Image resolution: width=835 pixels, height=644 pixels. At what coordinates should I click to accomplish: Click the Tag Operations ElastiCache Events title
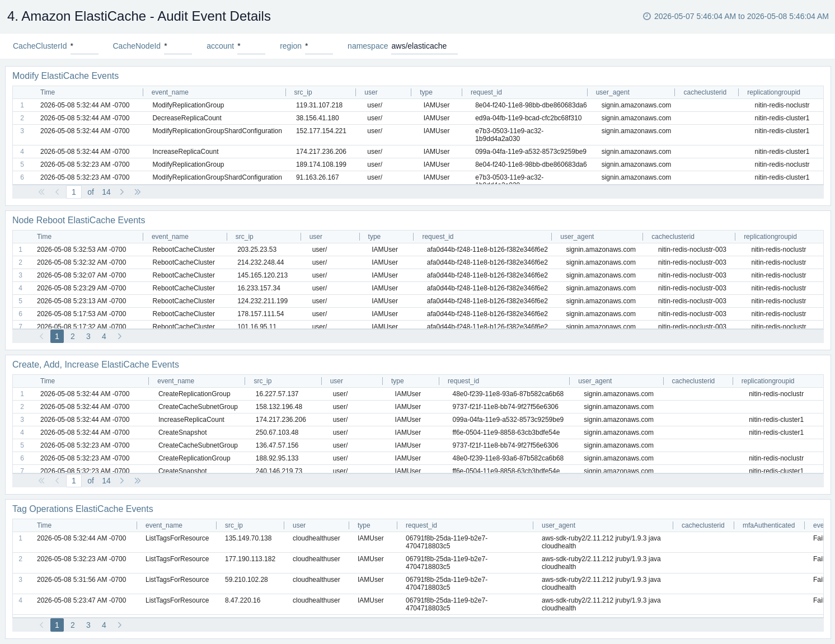pyautogui.click(x=83, y=509)
